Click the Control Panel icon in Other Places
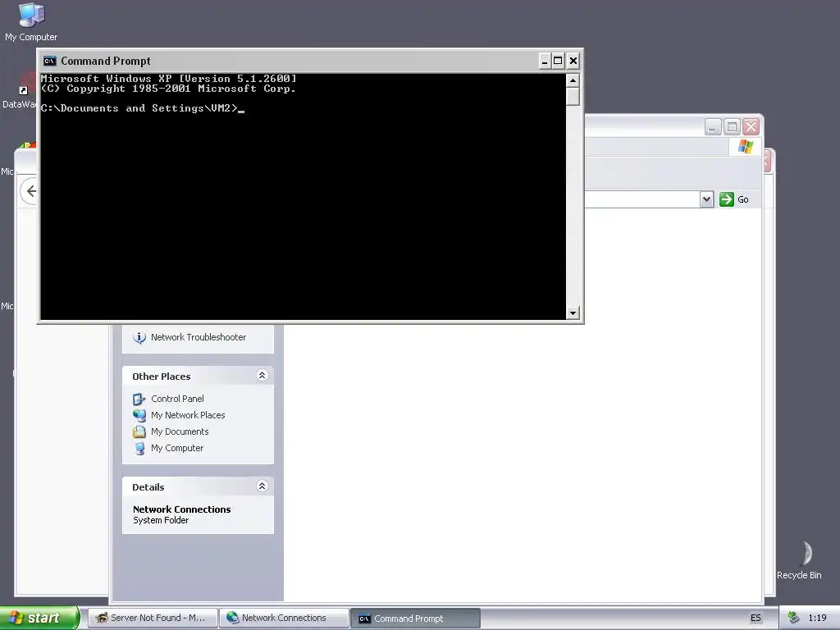Image resolution: width=840 pixels, height=630 pixels. point(139,399)
